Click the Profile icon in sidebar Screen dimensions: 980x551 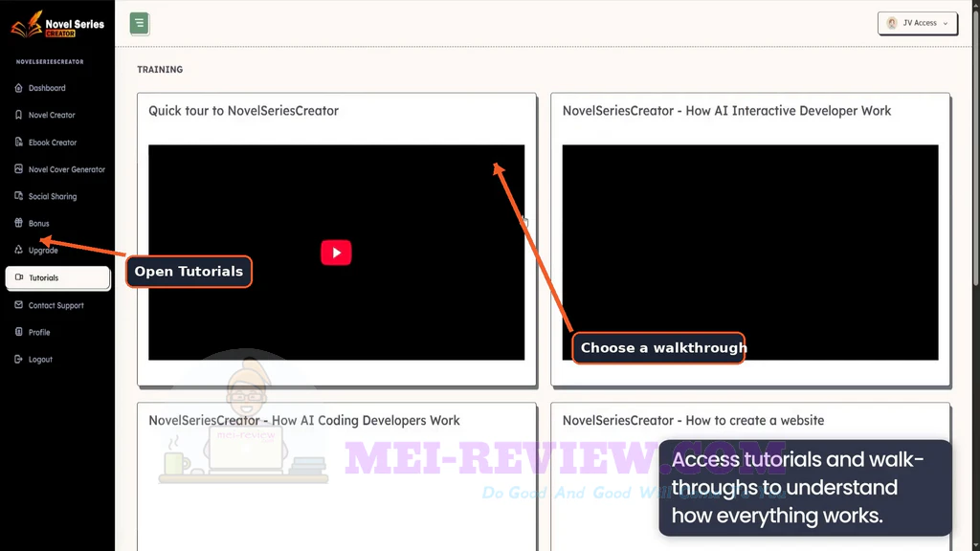tap(19, 332)
